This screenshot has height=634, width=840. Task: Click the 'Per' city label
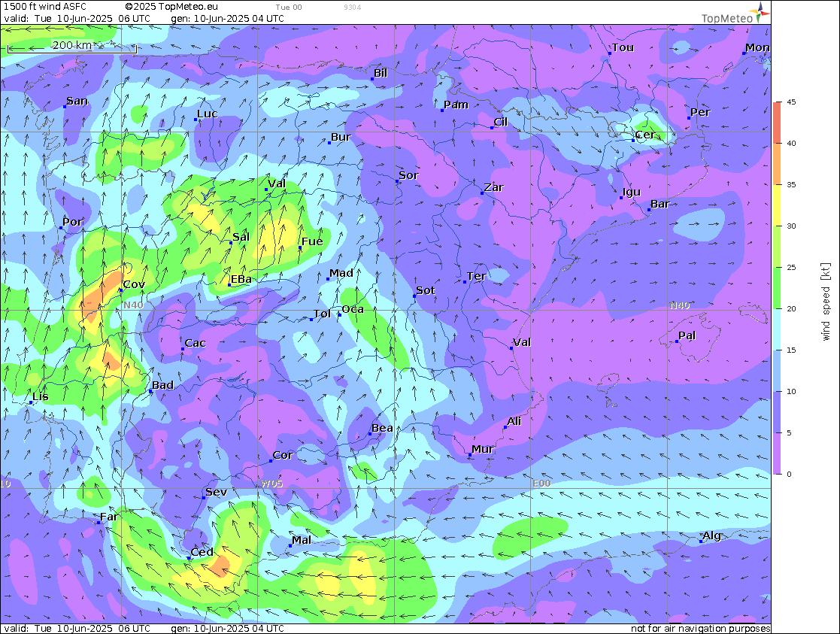700,113
